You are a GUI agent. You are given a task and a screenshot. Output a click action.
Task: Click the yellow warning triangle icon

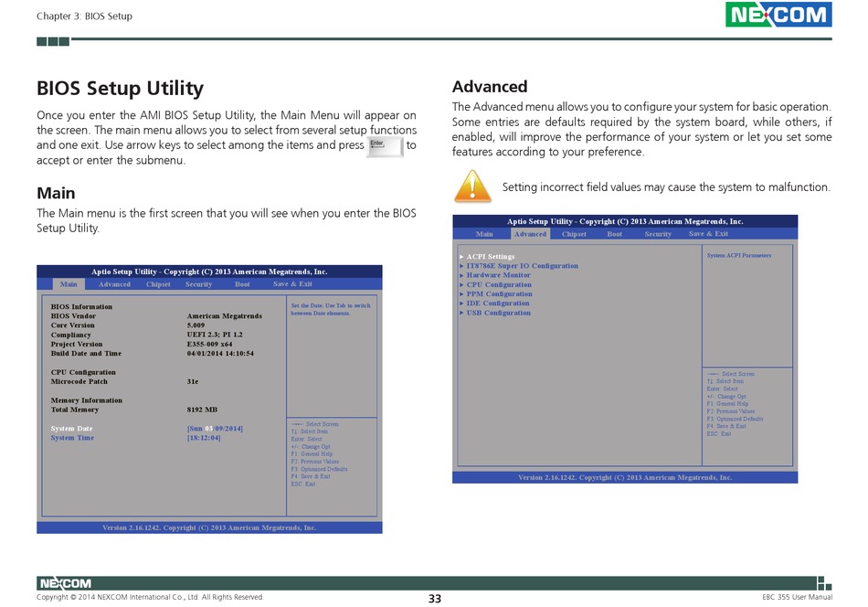471,186
